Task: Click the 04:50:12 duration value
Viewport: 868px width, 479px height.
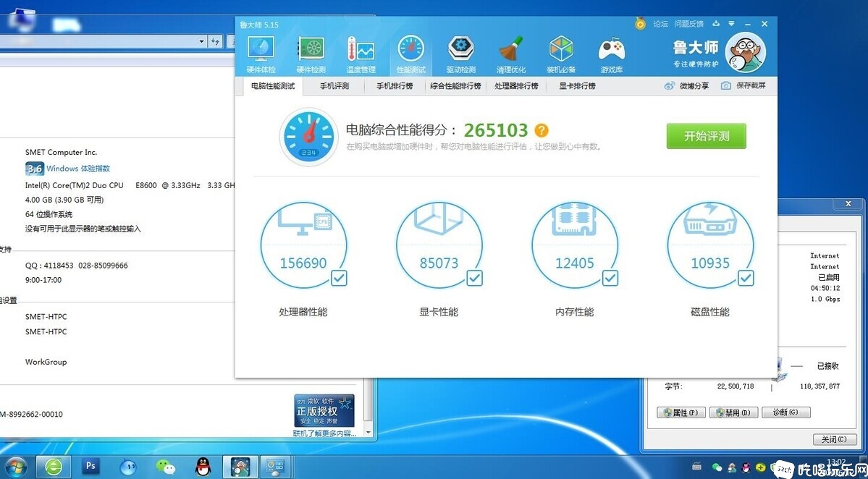Action: 825,288
